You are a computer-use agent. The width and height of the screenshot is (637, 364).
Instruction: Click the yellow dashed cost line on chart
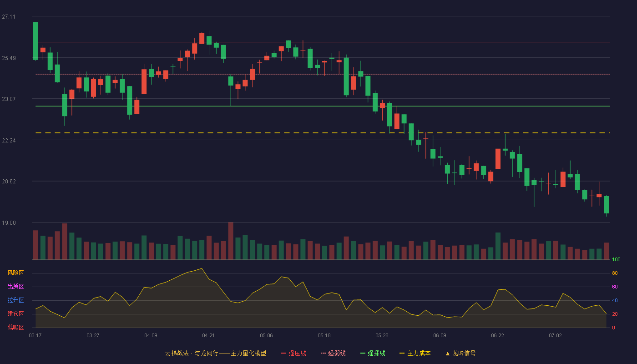tap(323, 133)
